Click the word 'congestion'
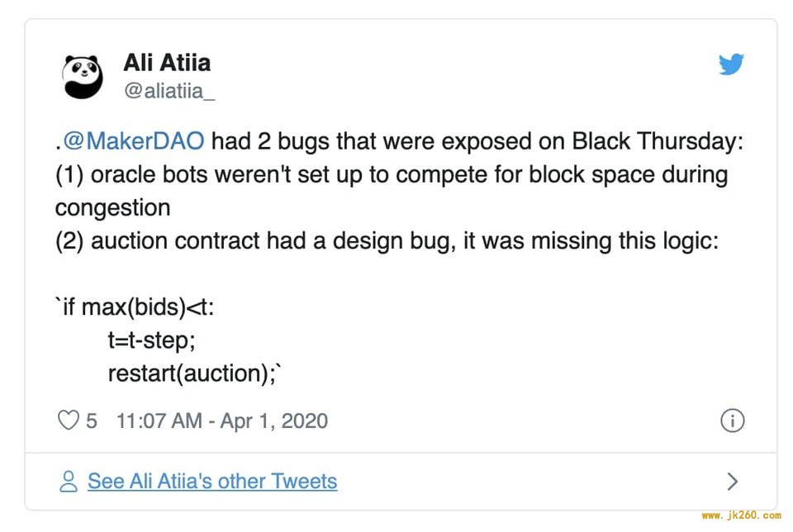This screenshot has height=532, width=793. click(113, 208)
